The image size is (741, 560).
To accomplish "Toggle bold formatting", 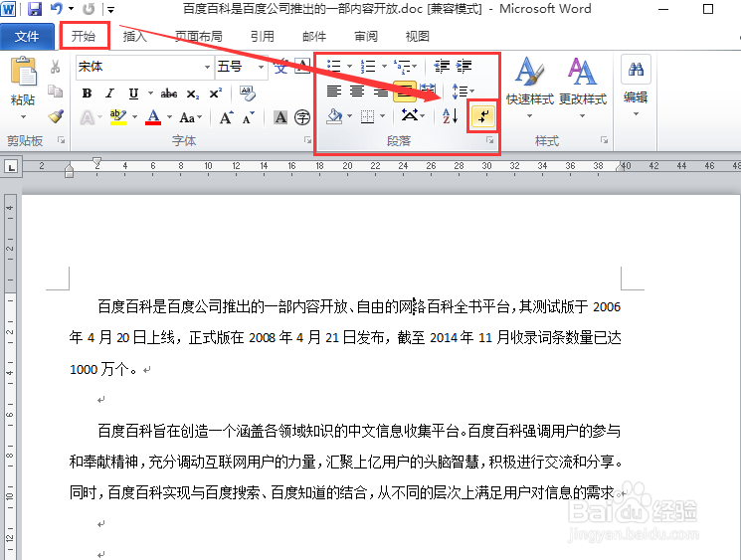I will pos(87,93).
